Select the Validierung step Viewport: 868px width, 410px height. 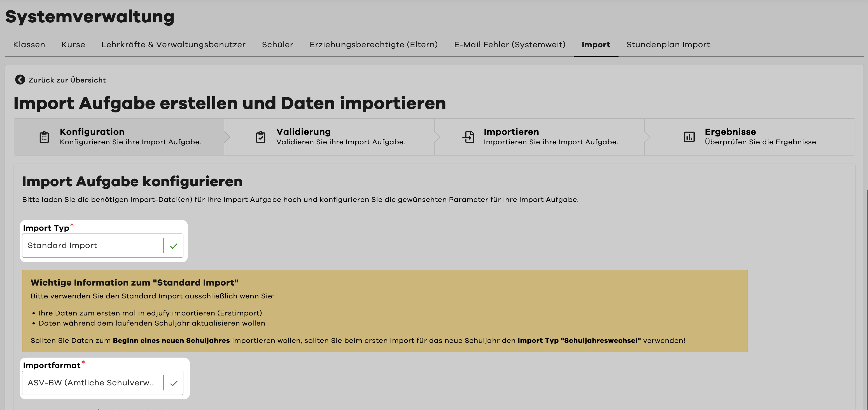(x=329, y=137)
